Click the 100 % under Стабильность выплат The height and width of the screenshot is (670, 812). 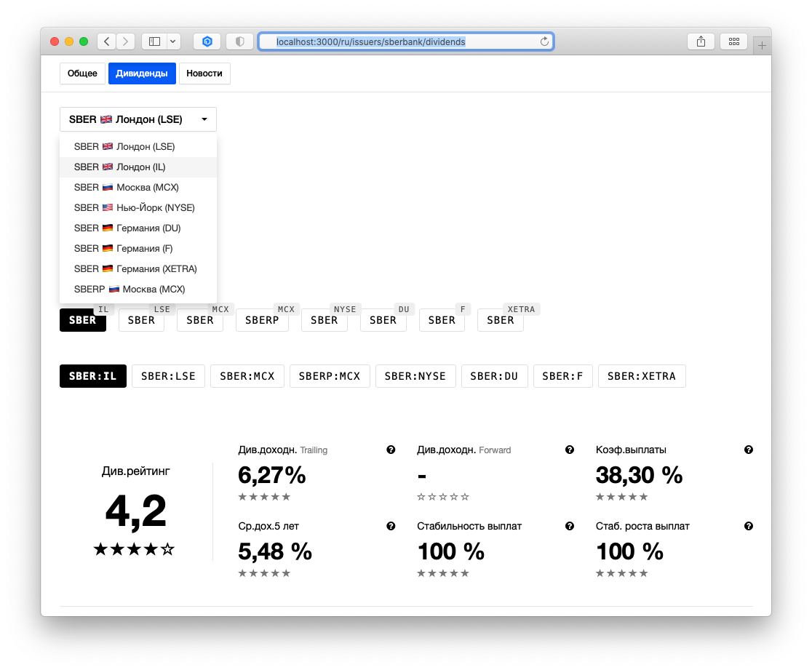click(451, 551)
